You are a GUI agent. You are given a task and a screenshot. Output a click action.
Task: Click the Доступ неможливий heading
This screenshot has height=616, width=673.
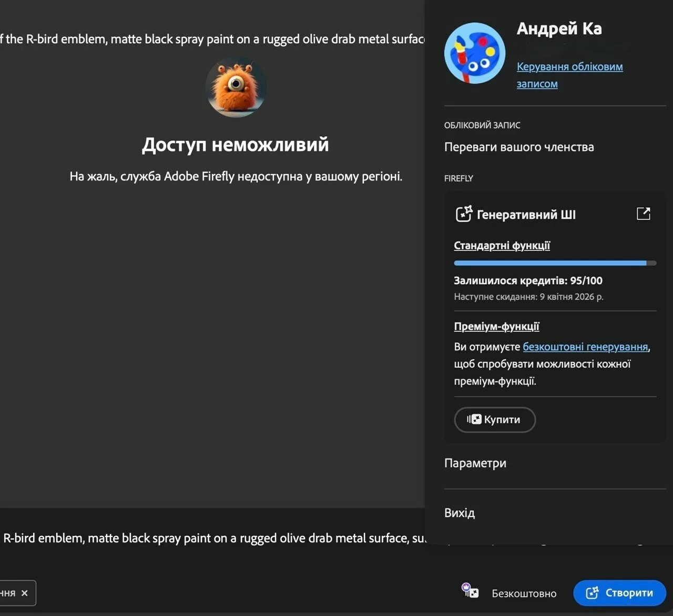236,144
